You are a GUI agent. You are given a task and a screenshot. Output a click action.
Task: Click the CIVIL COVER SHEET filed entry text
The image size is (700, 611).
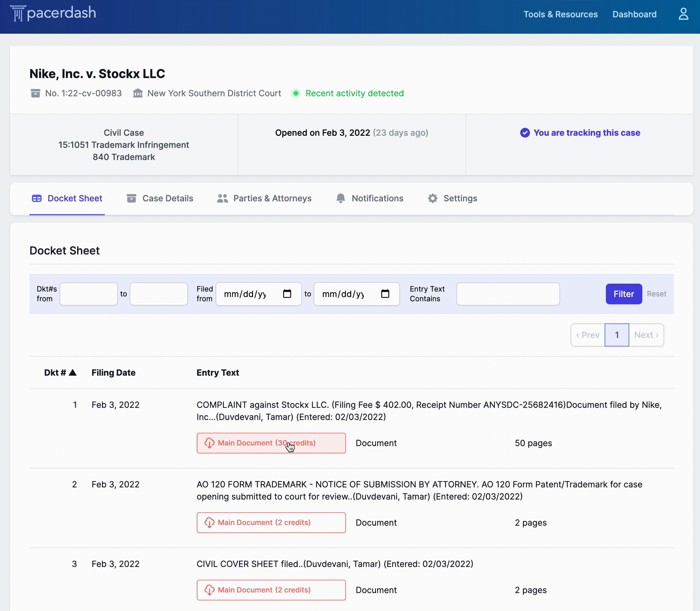335,564
